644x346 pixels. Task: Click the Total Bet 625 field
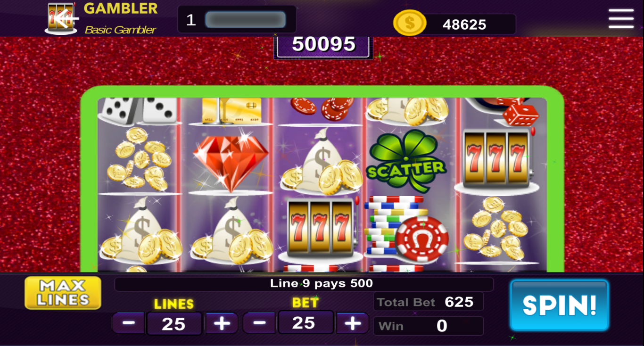[428, 302]
